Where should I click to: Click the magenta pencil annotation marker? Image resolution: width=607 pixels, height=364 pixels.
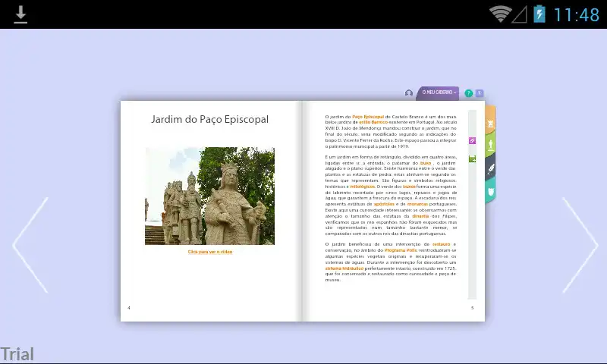tap(472, 141)
